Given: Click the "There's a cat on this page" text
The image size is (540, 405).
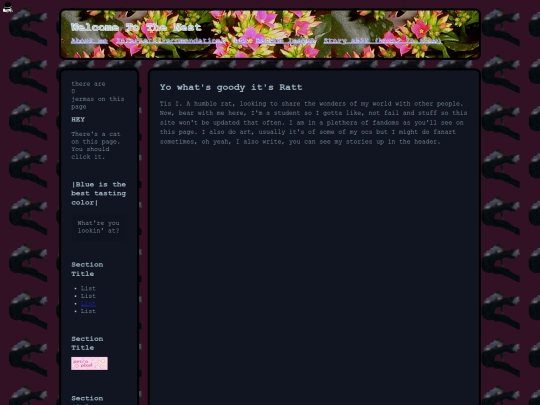Looking at the screenshot, I should coord(96,145).
